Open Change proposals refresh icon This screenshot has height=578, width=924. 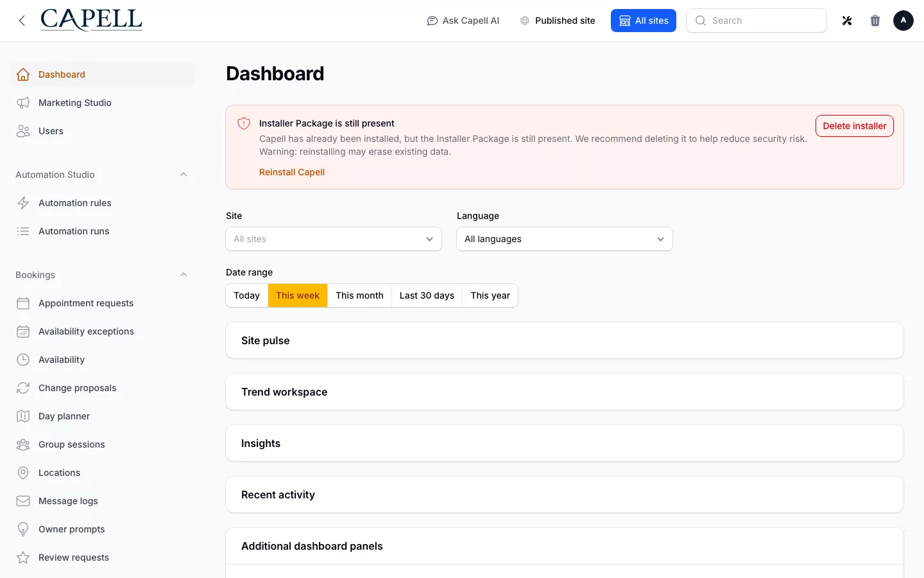[23, 388]
